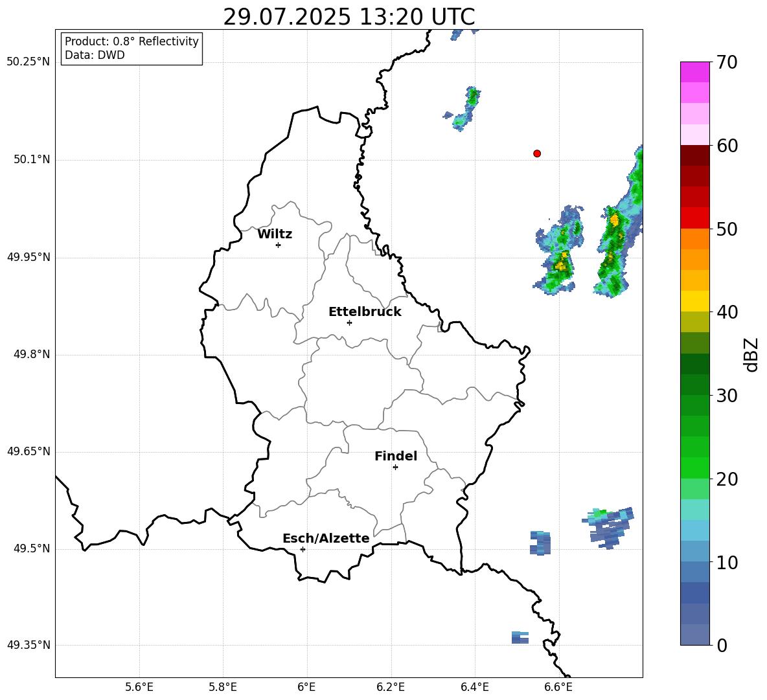Click the 70 colorbar tick label
Image resolution: width=767 pixels, height=700 pixels.
(x=727, y=62)
